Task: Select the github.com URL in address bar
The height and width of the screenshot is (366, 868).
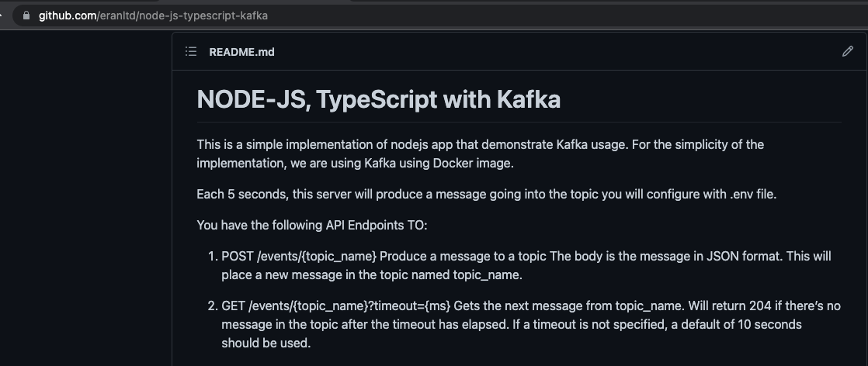Action: pyautogui.click(x=153, y=16)
